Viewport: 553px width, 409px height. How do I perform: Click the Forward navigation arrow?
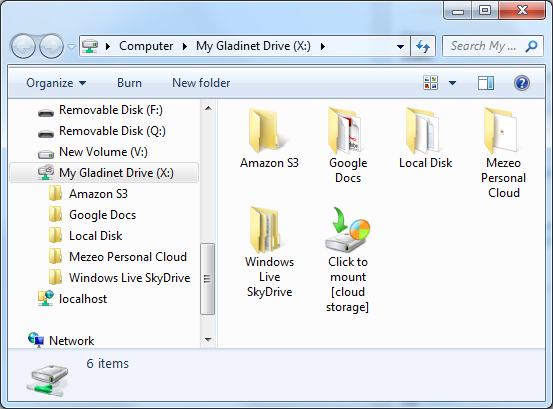pos(51,46)
